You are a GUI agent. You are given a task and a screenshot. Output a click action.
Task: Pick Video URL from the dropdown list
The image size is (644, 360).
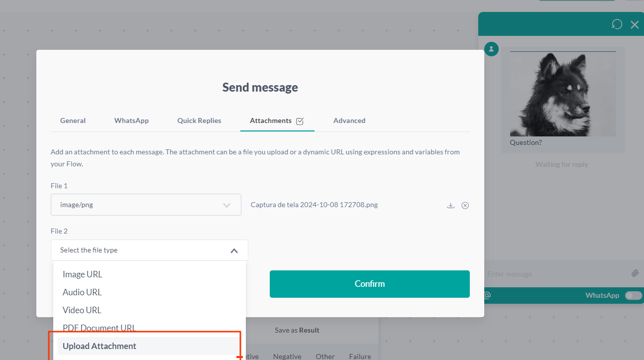tap(82, 310)
